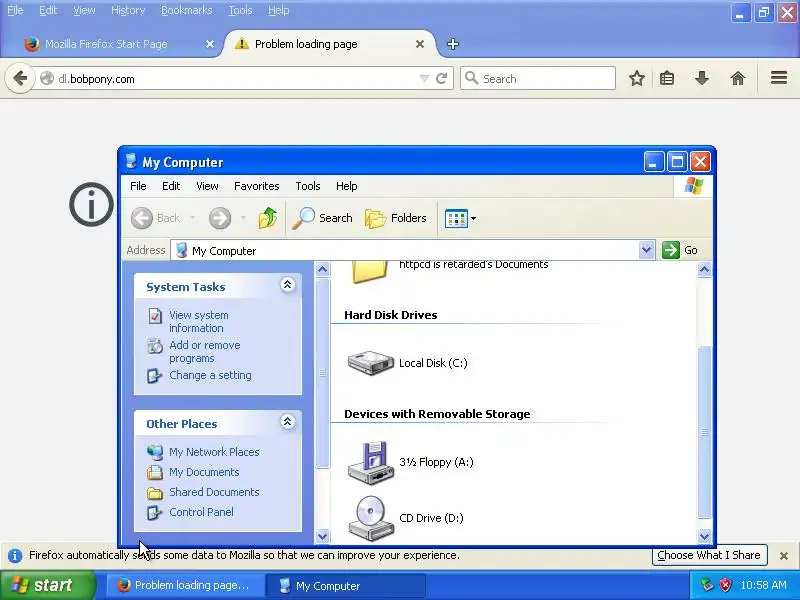This screenshot has height=600, width=800.
Task: Toggle the Folders pane button
Action: (396, 218)
